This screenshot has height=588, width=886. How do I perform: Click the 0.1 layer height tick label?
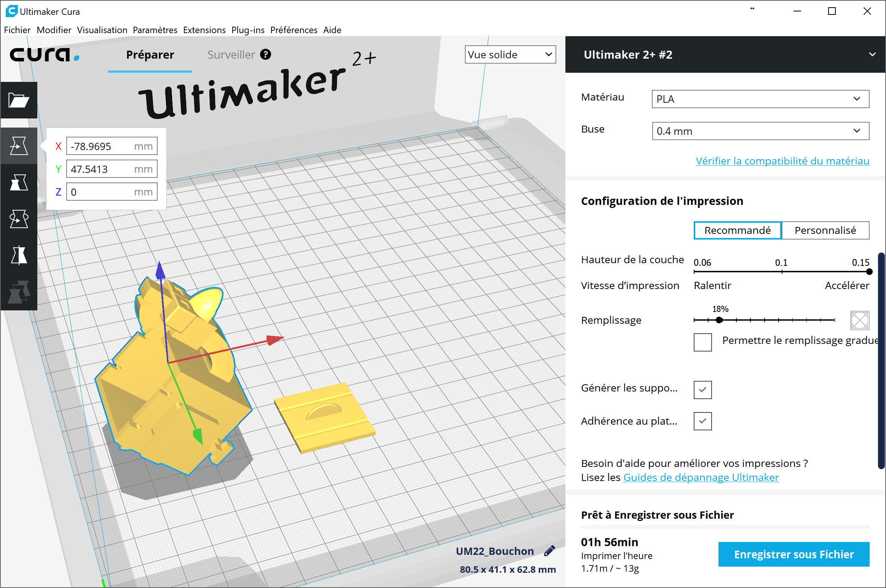point(781,262)
